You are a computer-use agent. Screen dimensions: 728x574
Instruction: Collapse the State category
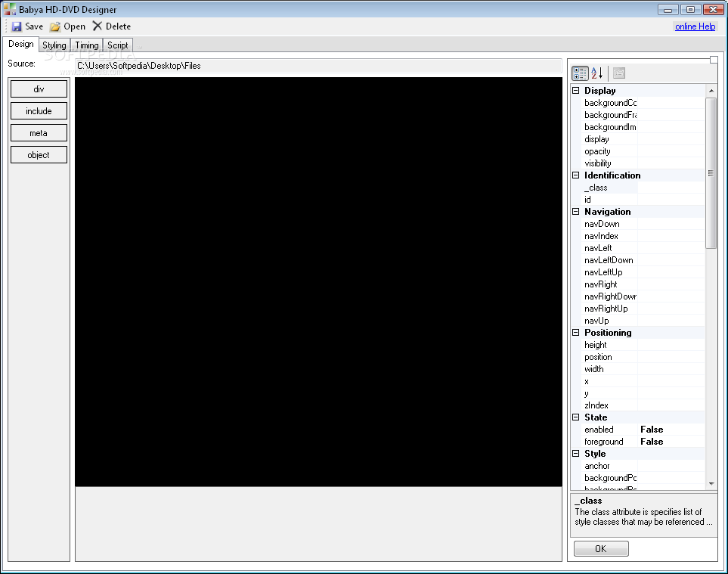576,417
